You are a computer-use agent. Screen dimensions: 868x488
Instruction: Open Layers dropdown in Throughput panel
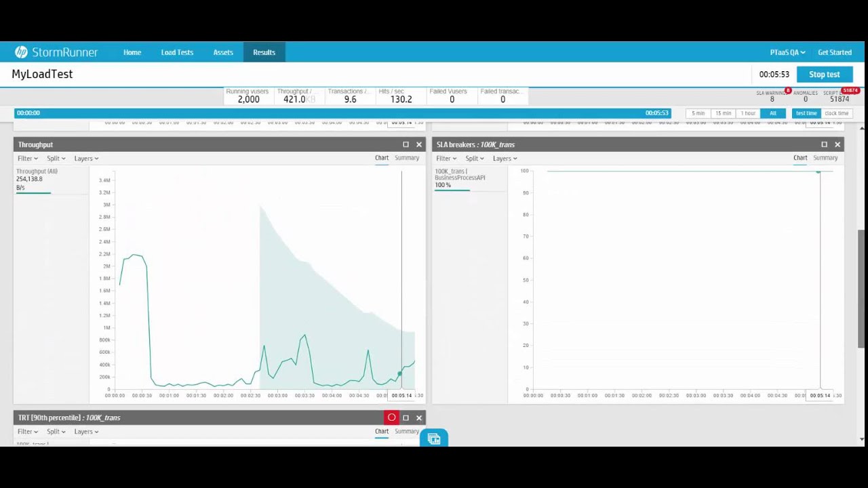pos(86,159)
